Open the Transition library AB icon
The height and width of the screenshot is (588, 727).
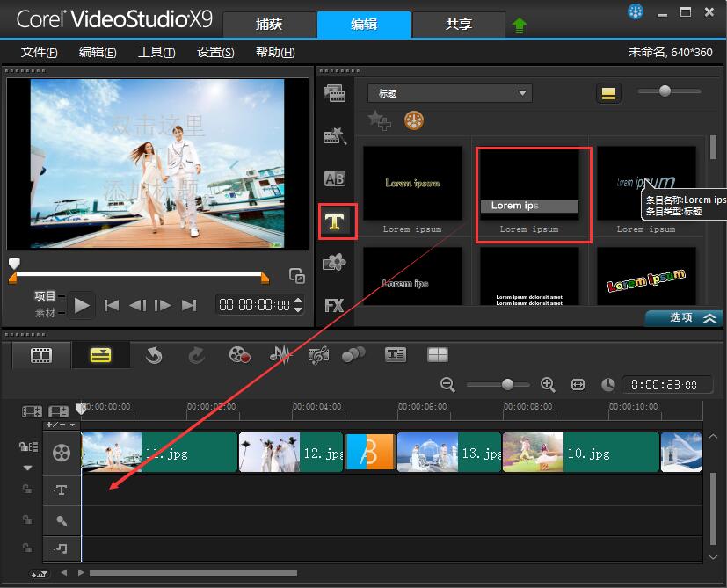click(x=334, y=178)
